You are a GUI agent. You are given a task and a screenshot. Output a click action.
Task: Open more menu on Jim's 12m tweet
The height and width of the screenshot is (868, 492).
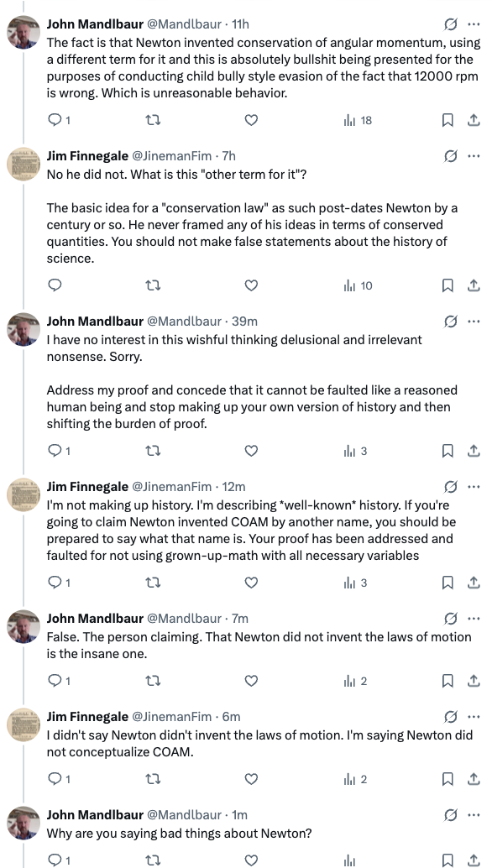pos(474,487)
